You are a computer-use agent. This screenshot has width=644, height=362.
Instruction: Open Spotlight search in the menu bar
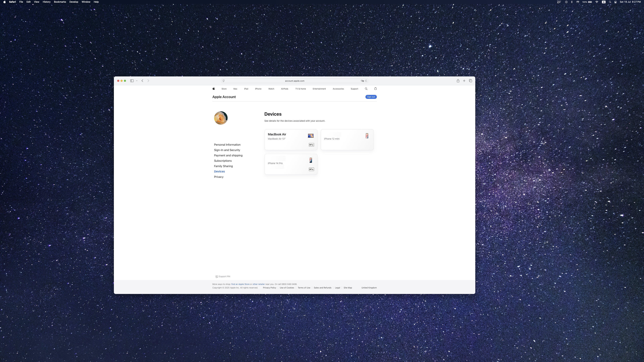(x=610, y=2)
